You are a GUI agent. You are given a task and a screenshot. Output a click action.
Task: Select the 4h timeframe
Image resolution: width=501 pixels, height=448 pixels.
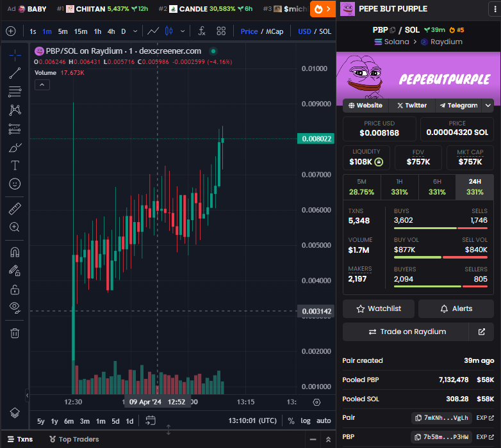(111, 31)
